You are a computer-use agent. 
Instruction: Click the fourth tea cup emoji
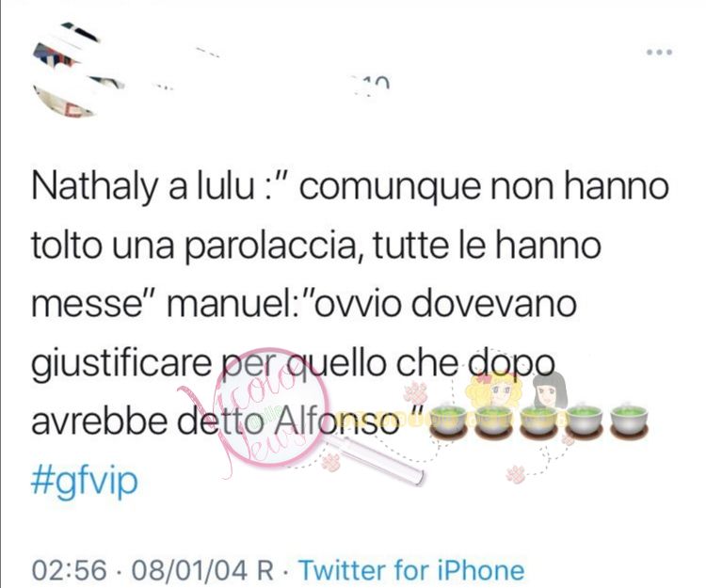[584, 421]
